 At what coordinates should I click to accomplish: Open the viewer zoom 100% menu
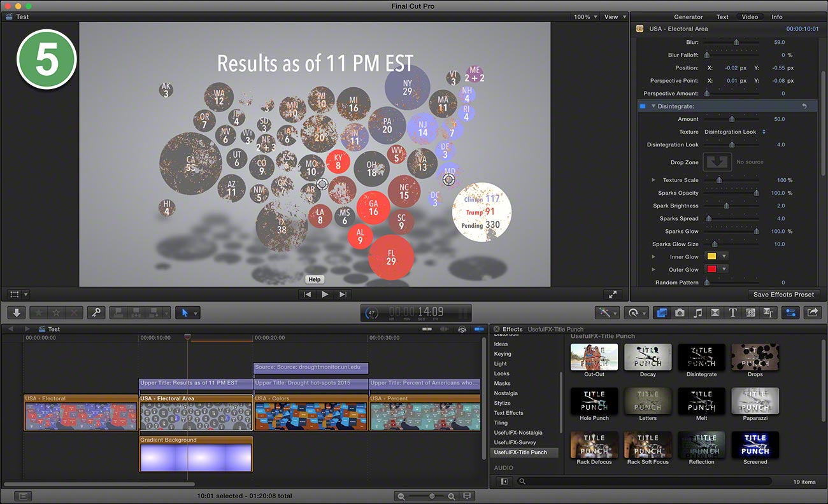click(585, 17)
